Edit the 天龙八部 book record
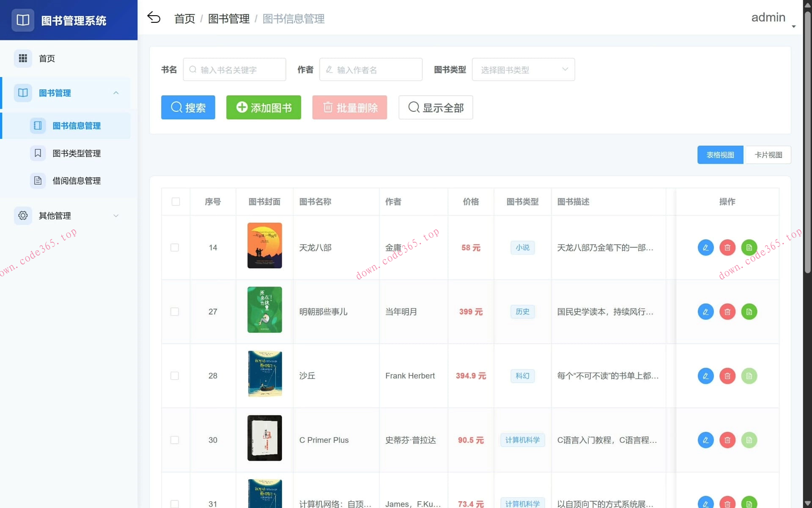This screenshot has height=508, width=812. 705,247
